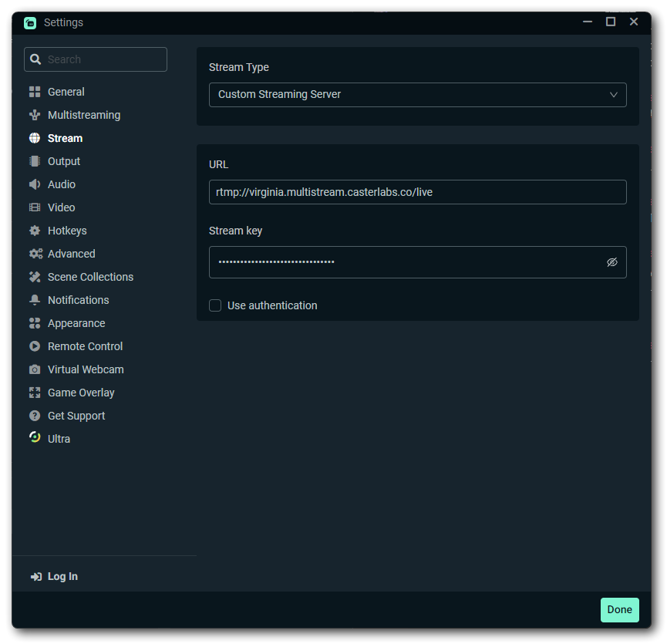Open Audio settings via speaker icon
Image resolution: width=667 pixels, height=644 pixels.
coord(35,184)
